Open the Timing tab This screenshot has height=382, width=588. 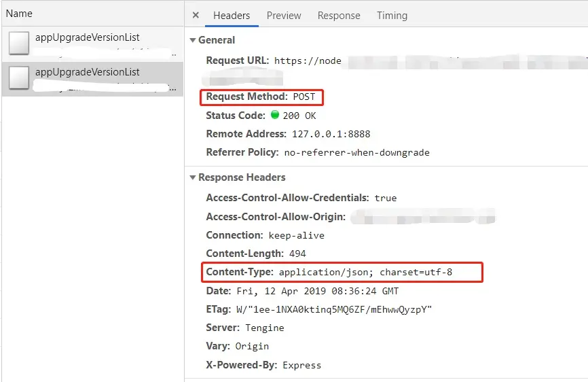[392, 16]
